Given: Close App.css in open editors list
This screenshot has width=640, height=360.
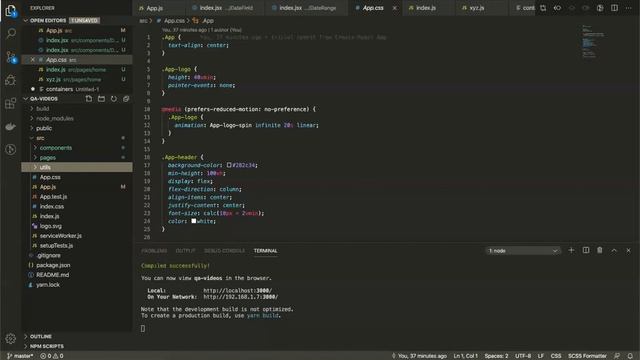Looking at the screenshot, I should click(x=33, y=60).
